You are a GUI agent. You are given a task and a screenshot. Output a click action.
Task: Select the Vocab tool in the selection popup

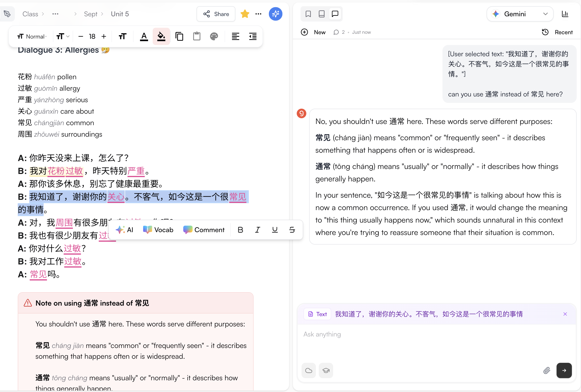point(158,230)
